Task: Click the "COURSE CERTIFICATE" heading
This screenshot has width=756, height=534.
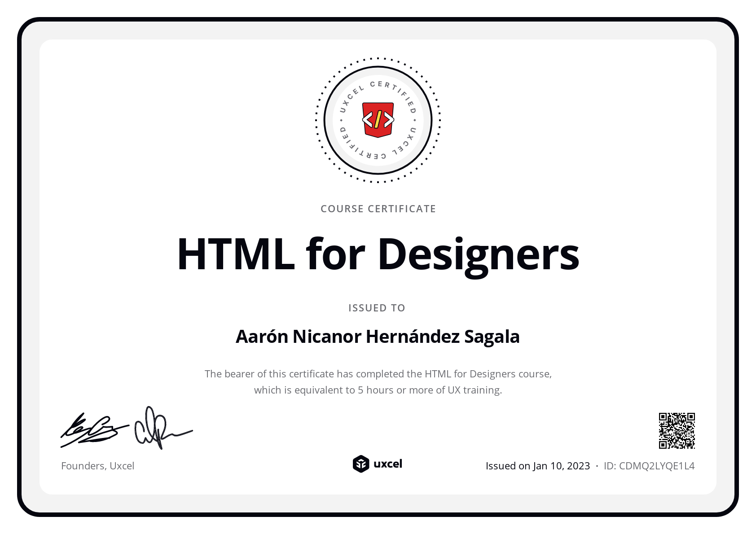Action: (x=378, y=209)
